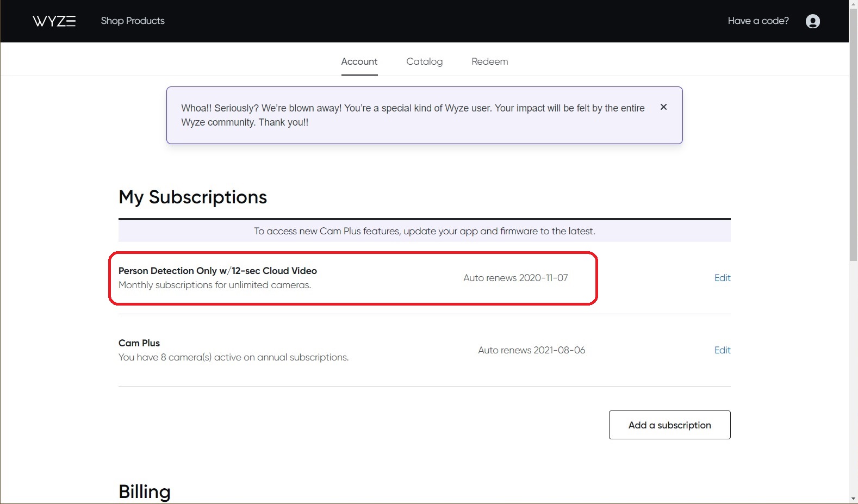Click the 'Billing' heading
Screen dimensions: 858x504
[x=145, y=491]
